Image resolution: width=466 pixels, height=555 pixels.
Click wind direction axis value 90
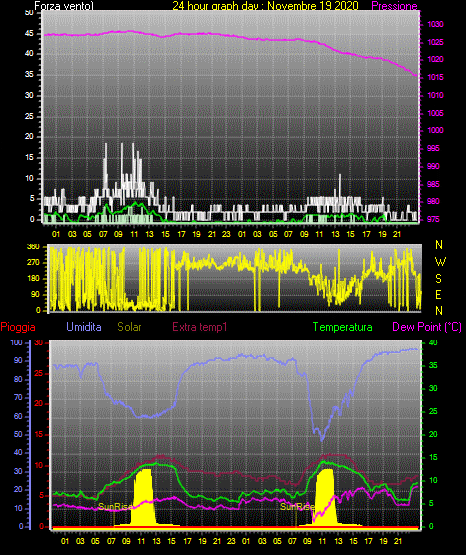pyautogui.click(x=35, y=295)
